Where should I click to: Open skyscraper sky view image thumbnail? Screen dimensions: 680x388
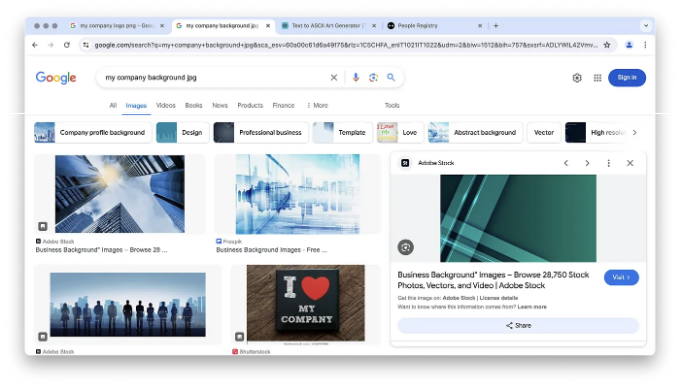[x=120, y=194]
